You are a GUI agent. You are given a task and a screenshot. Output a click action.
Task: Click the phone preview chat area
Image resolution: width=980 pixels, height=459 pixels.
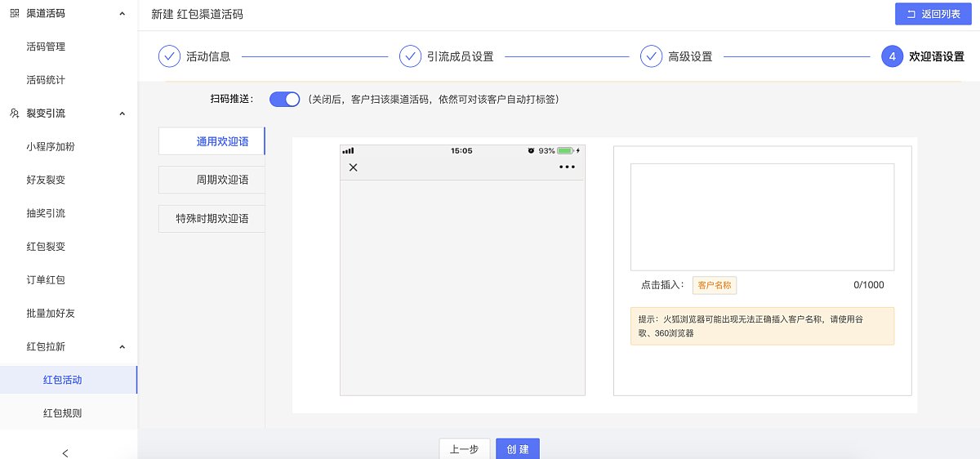click(x=462, y=287)
